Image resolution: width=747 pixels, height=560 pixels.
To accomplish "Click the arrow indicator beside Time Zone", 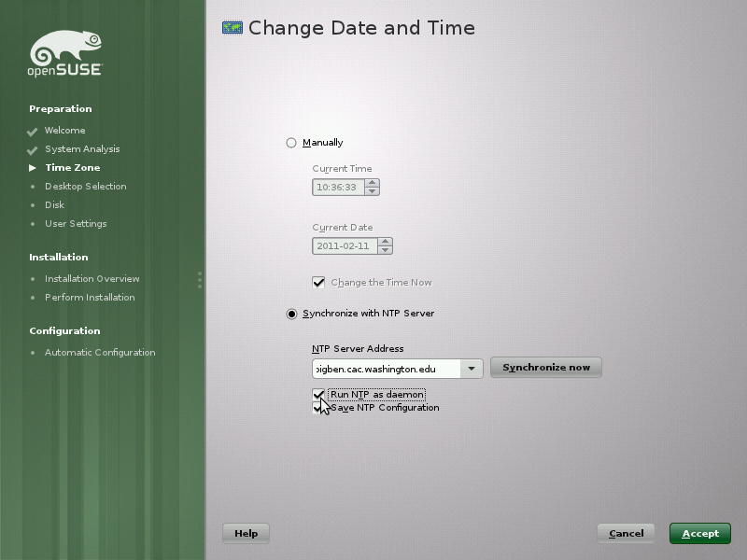I will tap(34, 168).
